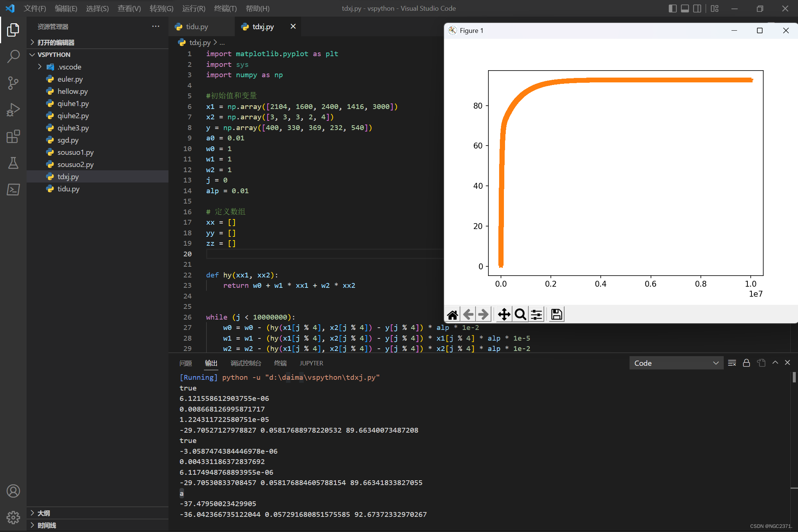The width and height of the screenshot is (798, 532).
Task: Select the matplotlib Zoom to rectangle tool
Action: (x=520, y=314)
